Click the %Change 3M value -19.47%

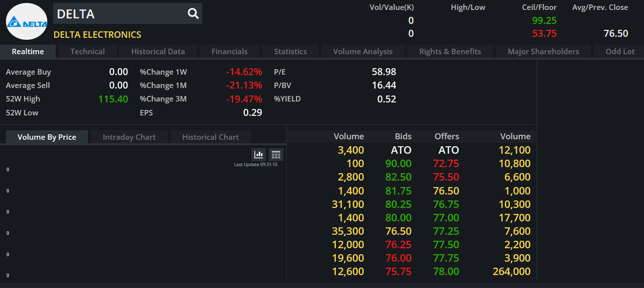(x=244, y=99)
